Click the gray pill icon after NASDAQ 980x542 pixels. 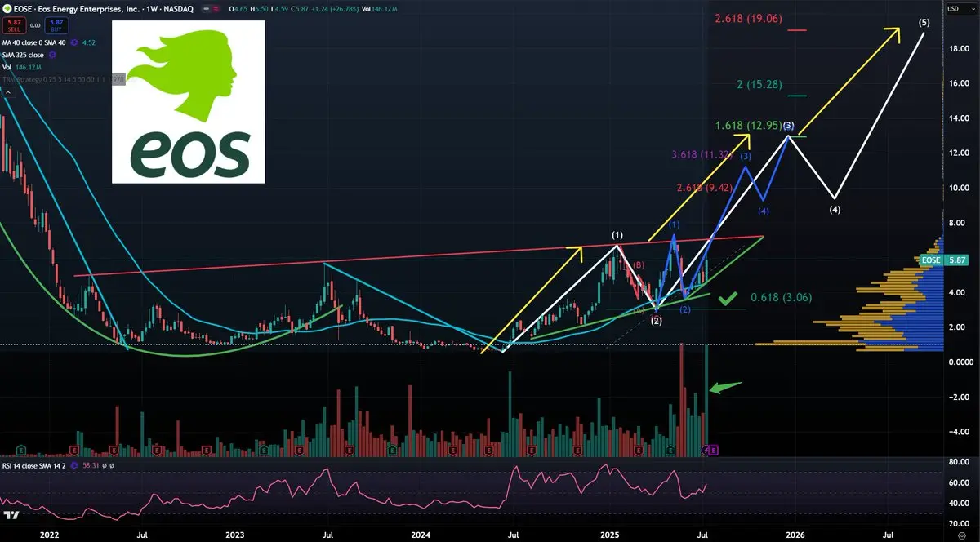point(207,9)
